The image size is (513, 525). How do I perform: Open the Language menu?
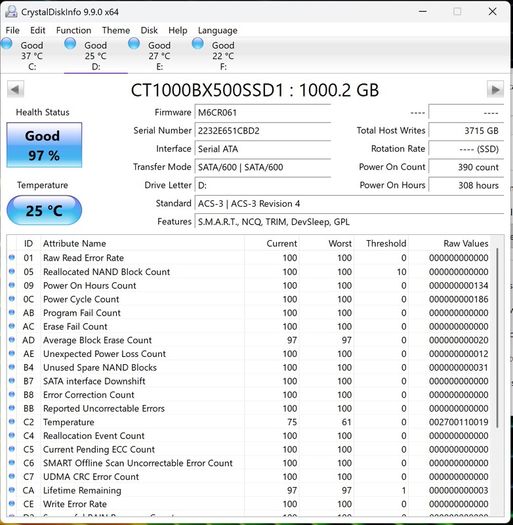click(x=218, y=30)
